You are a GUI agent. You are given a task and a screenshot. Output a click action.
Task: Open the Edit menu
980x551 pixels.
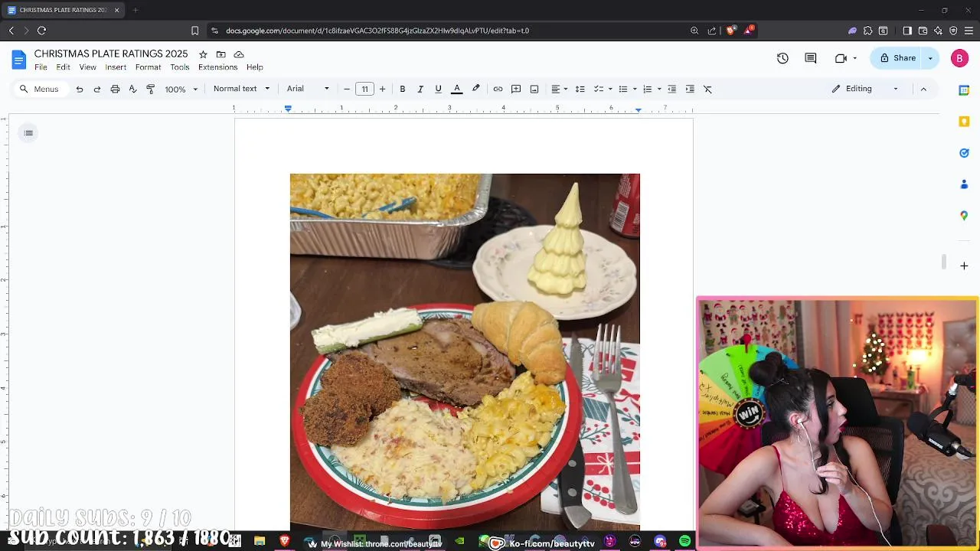(x=63, y=67)
